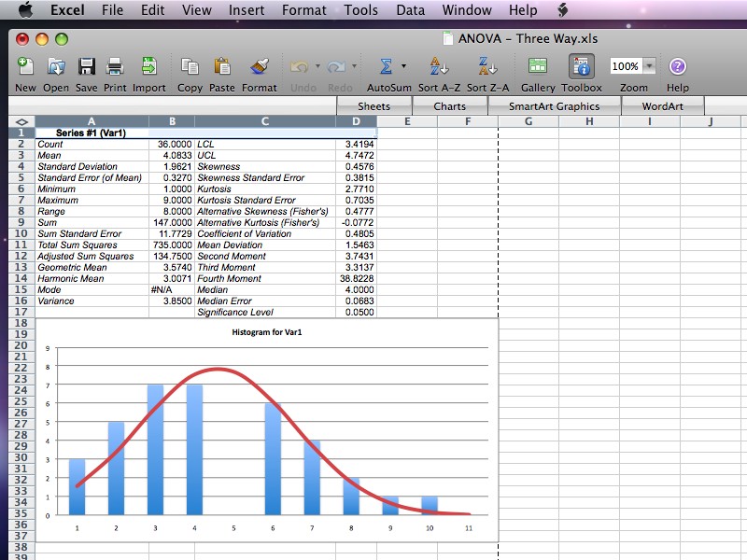Screen dimensions: 747x560
Task: Save the workbook with Save icon
Action: [x=86, y=67]
